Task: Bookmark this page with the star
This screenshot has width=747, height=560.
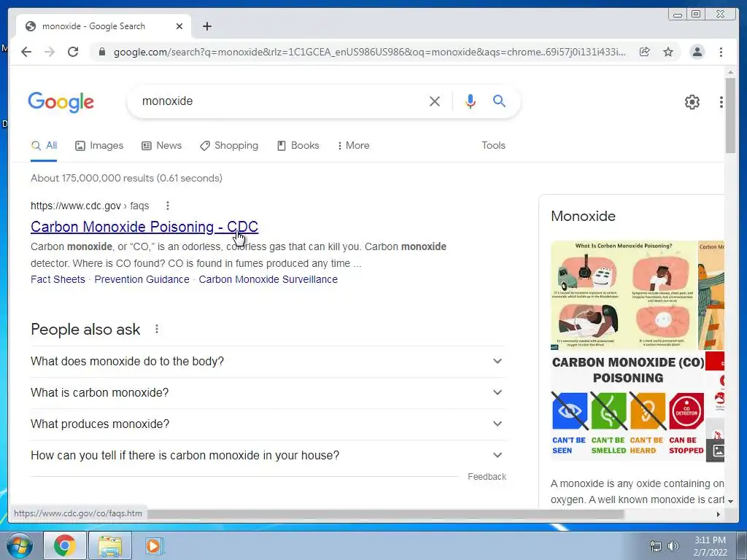Action: [x=668, y=52]
